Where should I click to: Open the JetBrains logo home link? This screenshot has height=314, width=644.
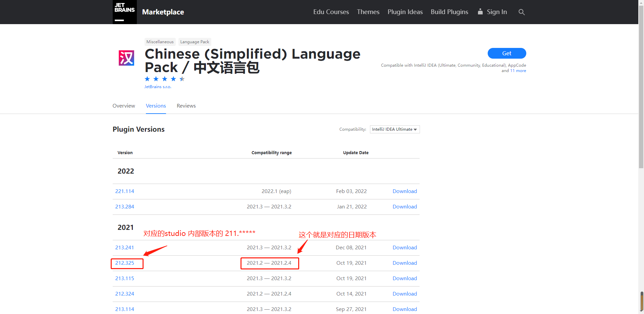coord(125,12)
